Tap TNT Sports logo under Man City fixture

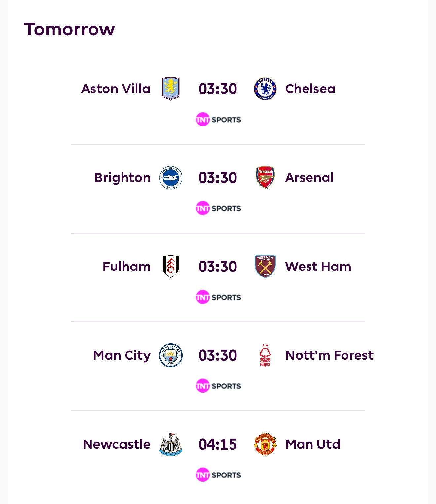click(x=218, y=386)
